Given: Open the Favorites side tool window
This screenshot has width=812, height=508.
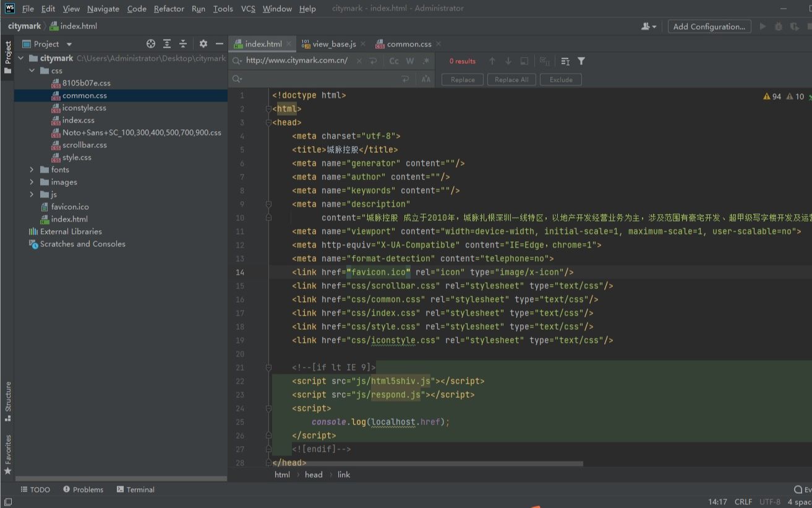Looking at the screenshot, I should pos(7,454).
